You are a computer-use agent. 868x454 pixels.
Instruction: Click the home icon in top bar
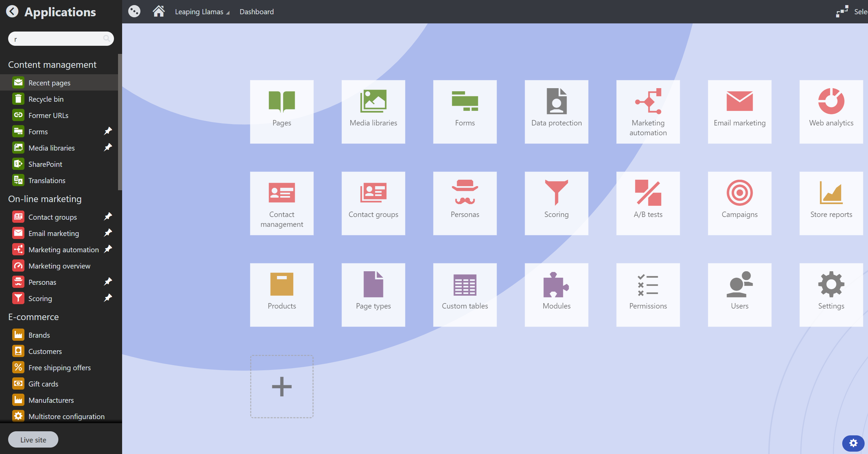pos(158,12)
